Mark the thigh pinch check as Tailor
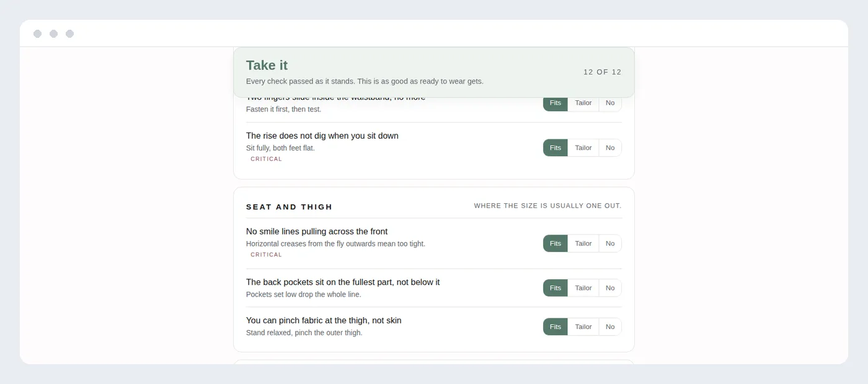The image size is (868, 384). click(x=583, y=326)
